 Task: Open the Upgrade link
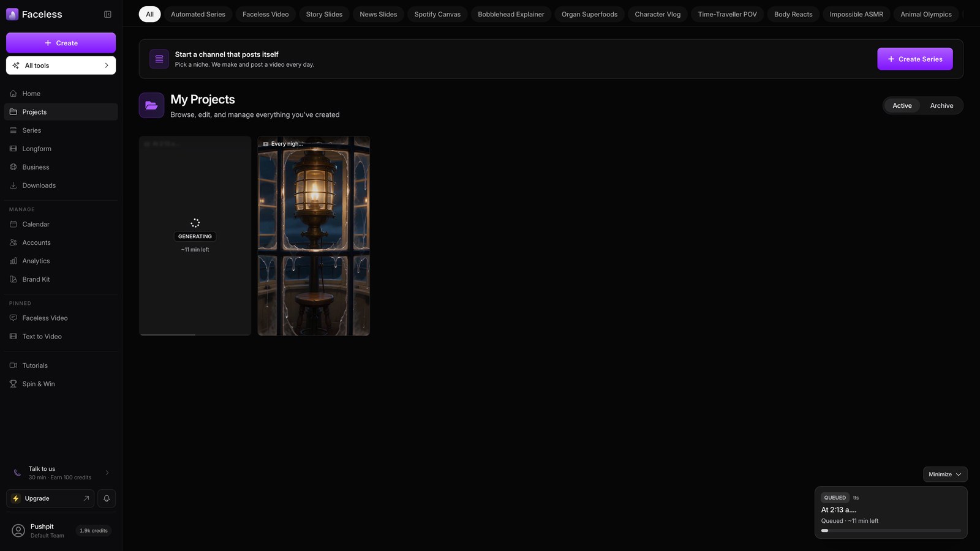50,498
